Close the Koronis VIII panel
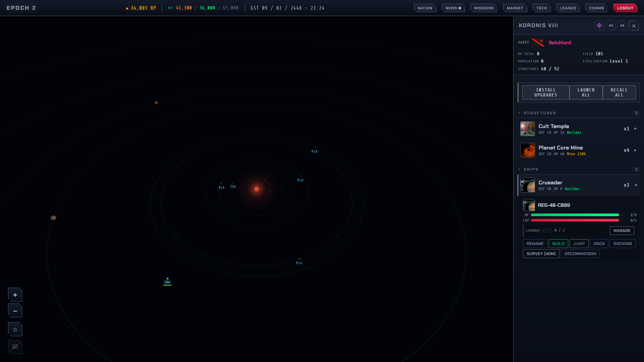Screen dimensions: 644x362 [x=634, y=26]
